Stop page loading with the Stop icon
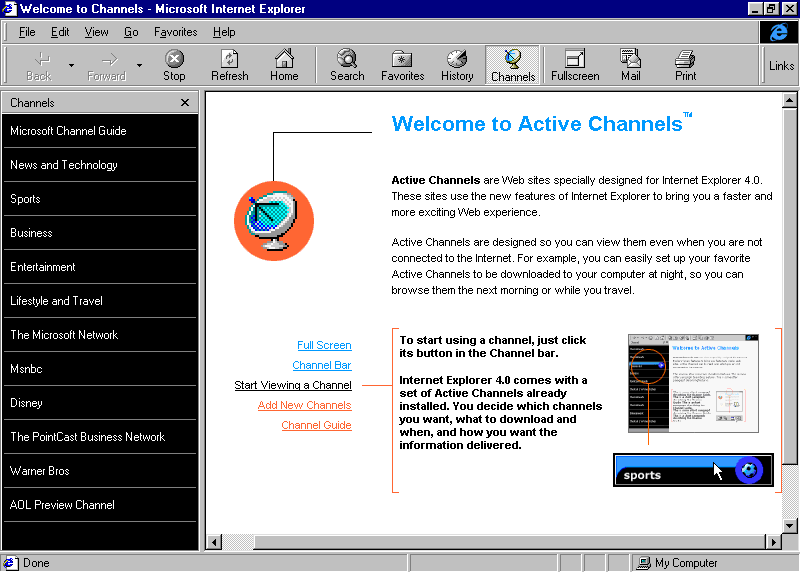 coord(174,59)
